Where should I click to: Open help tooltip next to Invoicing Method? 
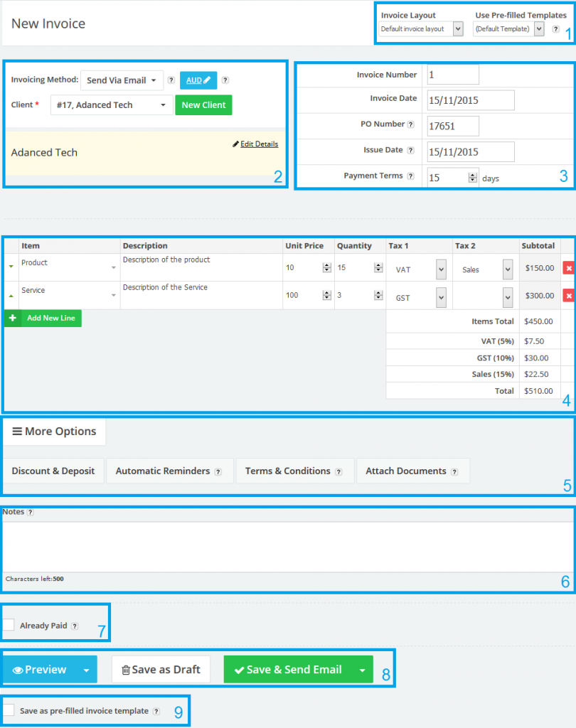[170, 80]
